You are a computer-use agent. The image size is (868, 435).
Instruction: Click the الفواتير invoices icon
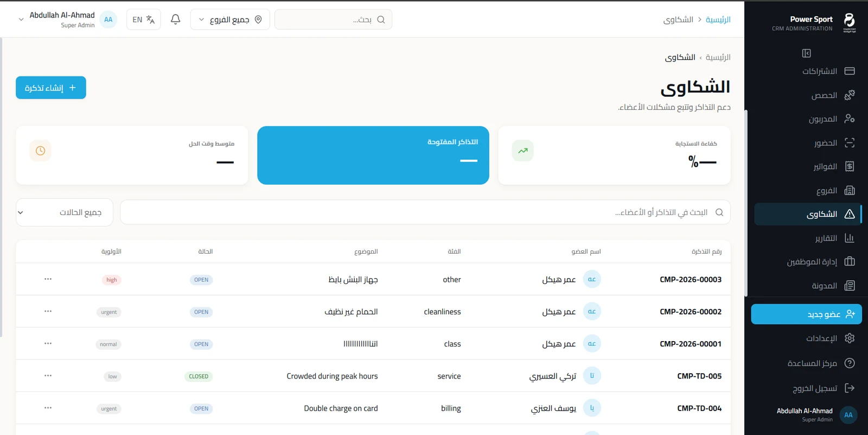pyautogui.click(x=850, y=167)
